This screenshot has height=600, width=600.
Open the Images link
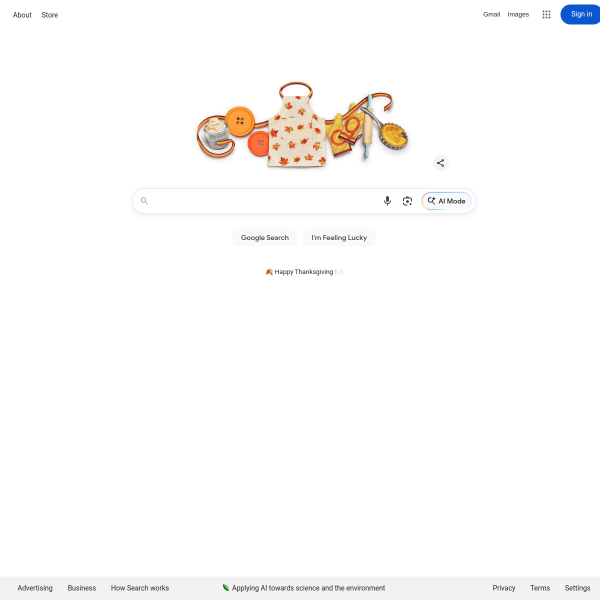(518, 15)
